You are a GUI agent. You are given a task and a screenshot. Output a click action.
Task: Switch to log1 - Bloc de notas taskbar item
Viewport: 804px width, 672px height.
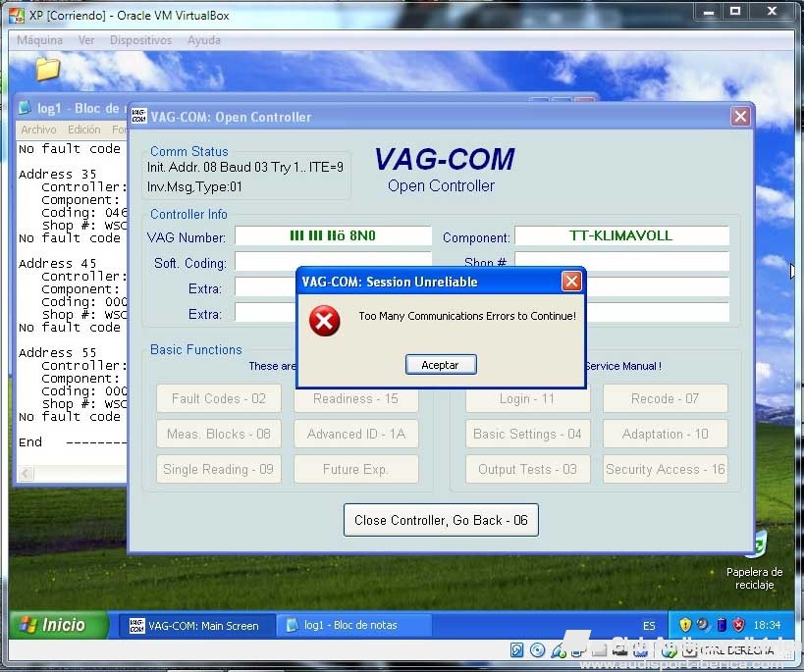(x=353, y=625)
